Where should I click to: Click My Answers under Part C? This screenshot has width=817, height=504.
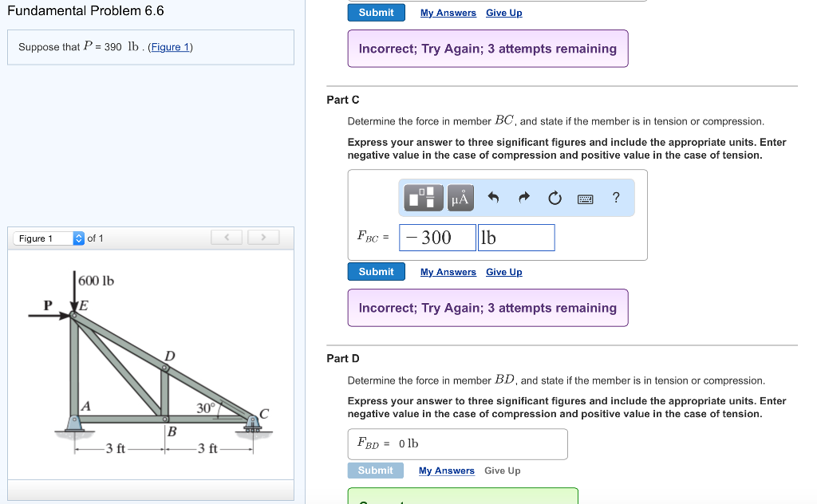tap(448, 271)
